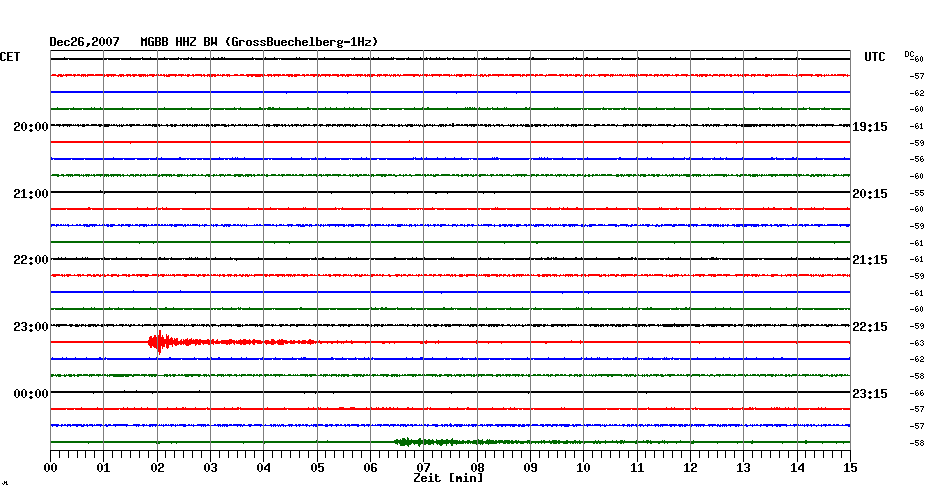
Task: Click the station title MGBB HHZ BW
Action: (179, 42)
